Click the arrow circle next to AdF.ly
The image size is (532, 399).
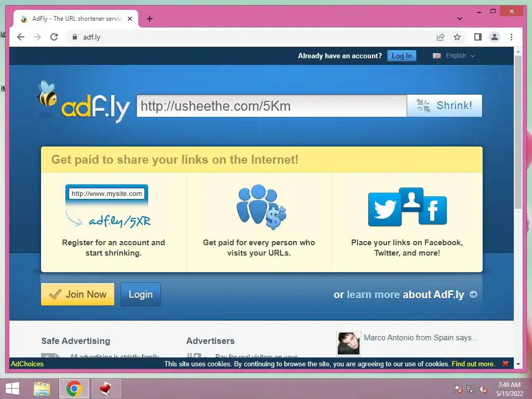(x=473, y=295)
